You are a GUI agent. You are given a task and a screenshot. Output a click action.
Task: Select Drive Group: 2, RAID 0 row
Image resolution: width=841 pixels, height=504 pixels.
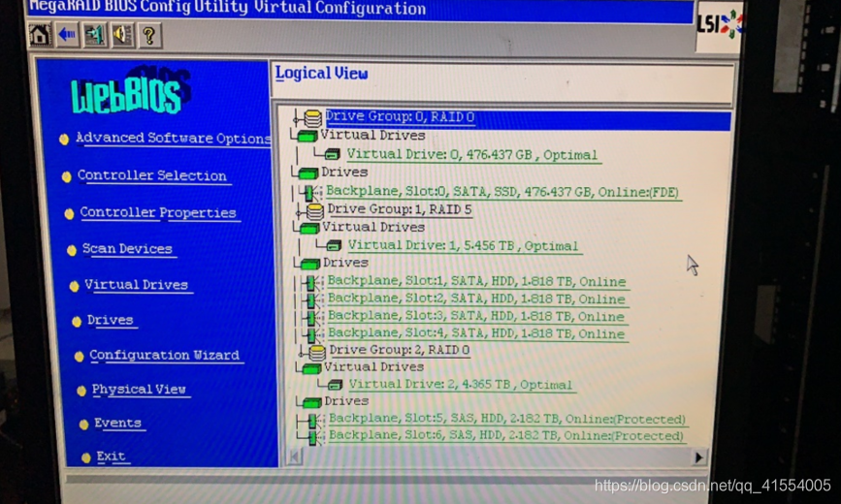(x=400, y=350)
